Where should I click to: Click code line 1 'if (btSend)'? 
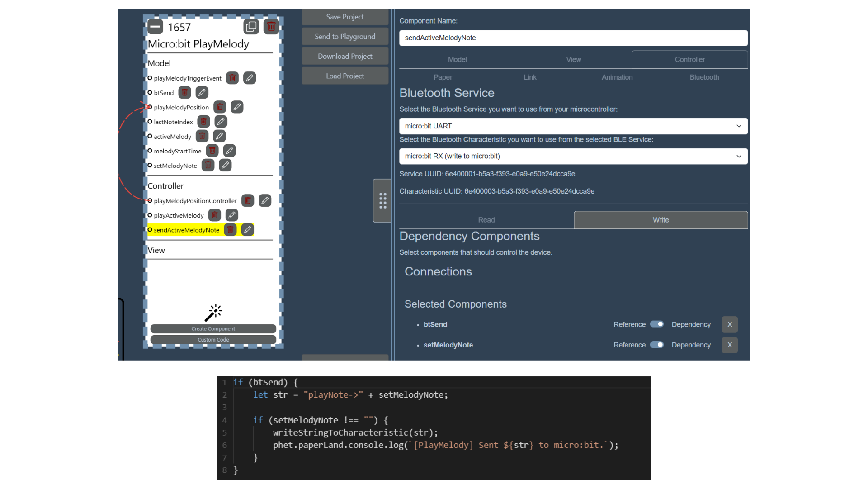tap(265, 382)
